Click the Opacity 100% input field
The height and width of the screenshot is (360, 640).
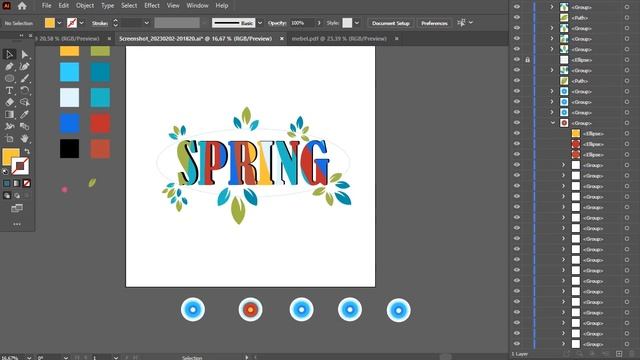pos(302,23)
